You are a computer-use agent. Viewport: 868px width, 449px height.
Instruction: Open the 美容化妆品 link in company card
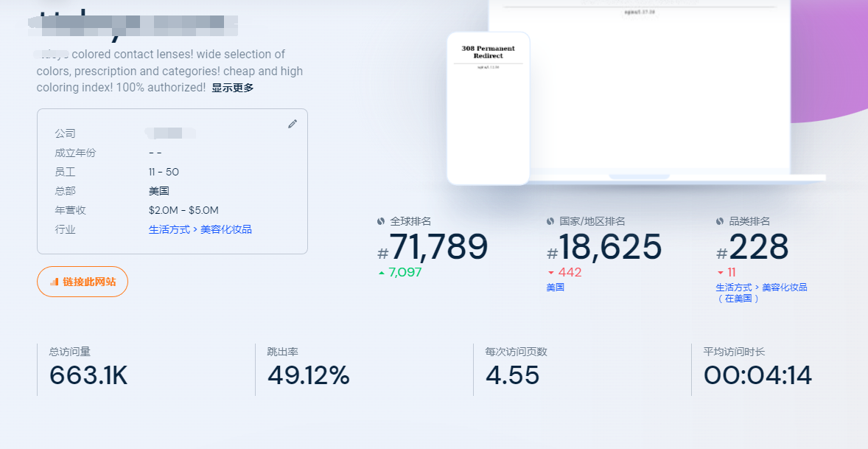point(225,229)
